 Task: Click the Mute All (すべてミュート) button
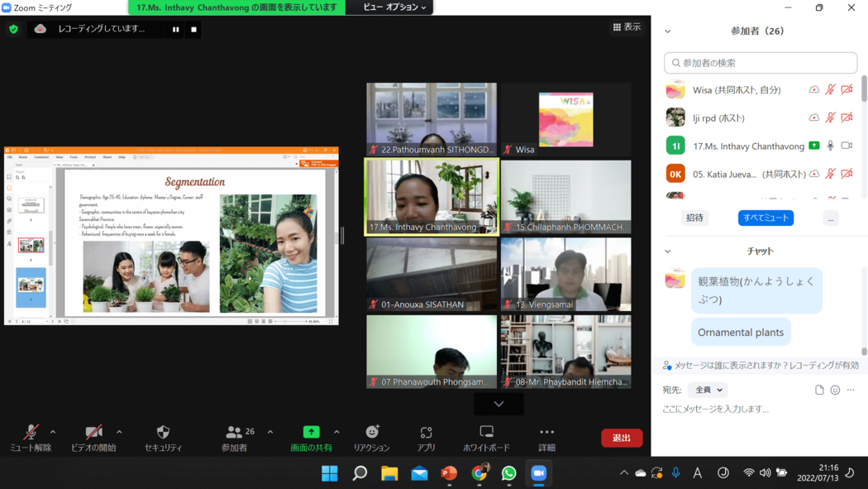(x=765, y=218)
